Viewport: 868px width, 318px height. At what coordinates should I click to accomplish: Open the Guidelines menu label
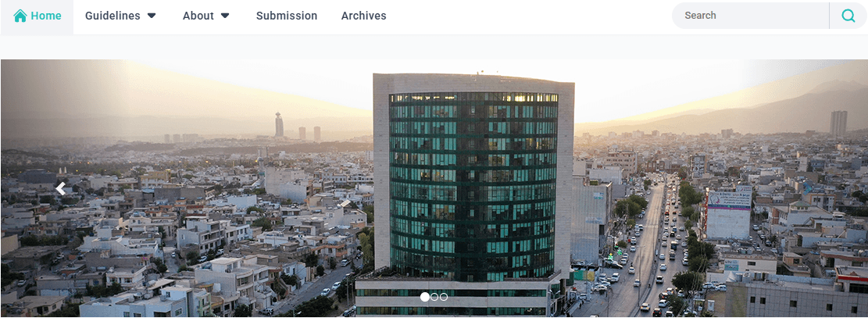click(113, 16)
